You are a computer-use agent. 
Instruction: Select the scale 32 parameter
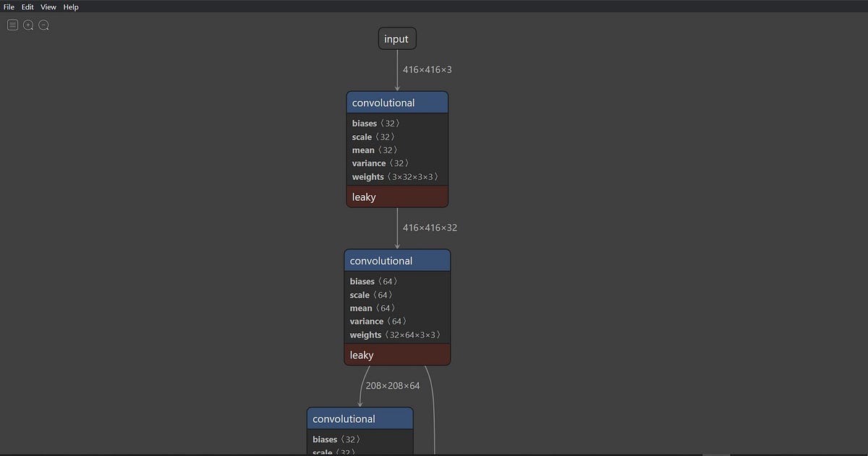[x=373, y=137]
